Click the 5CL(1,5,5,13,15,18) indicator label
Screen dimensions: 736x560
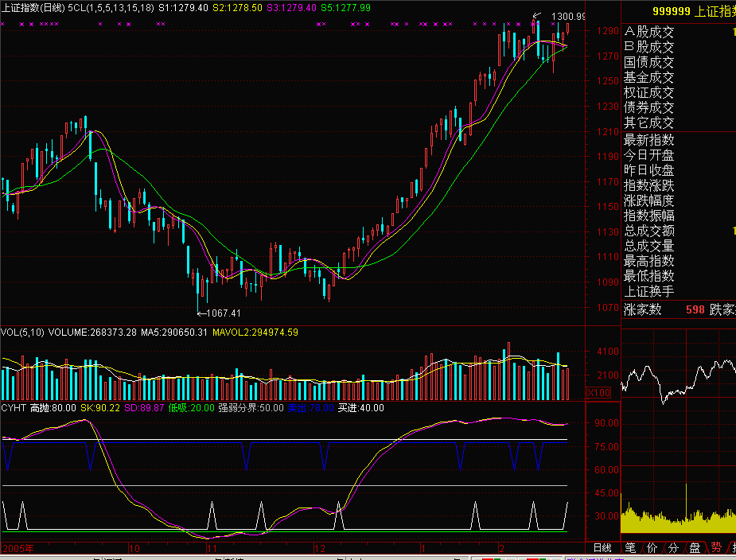(111, 8)
